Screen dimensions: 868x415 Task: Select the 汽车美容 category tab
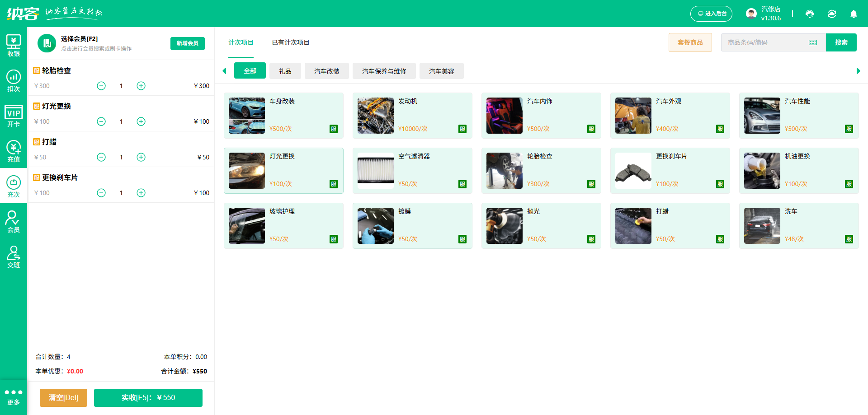click(x=441, y=71)
